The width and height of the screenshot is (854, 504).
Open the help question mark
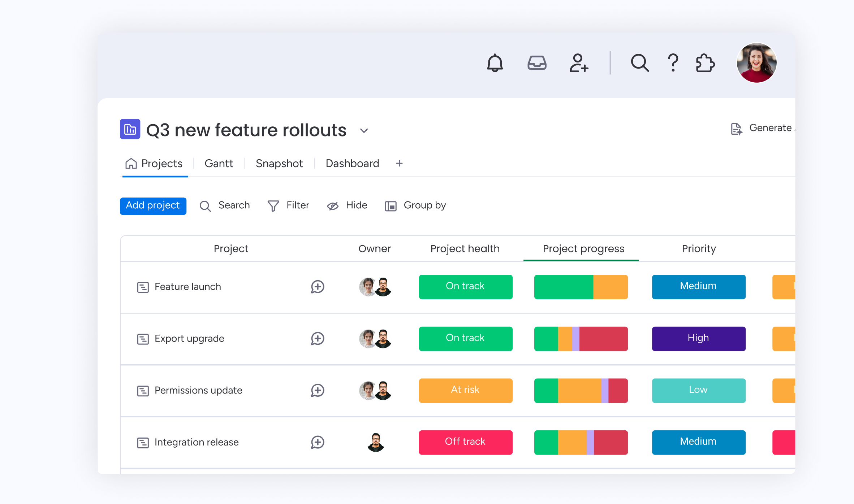(x=673, y=63)
